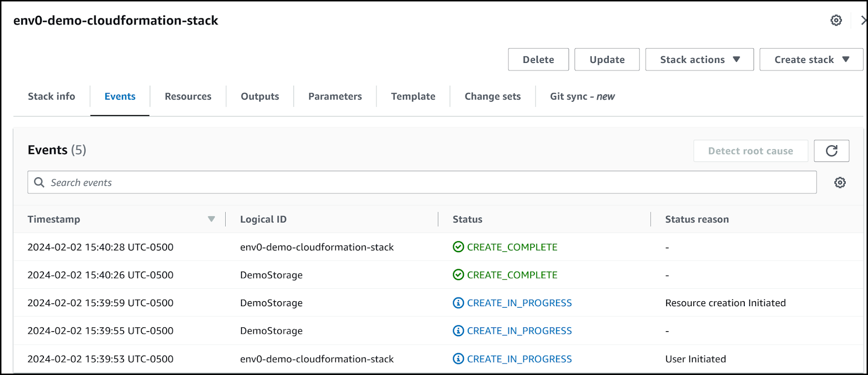Switch to the Stack info tab
Image resolution: width=868 pixels, height=375 pixels.
click(x=52, y=96)
